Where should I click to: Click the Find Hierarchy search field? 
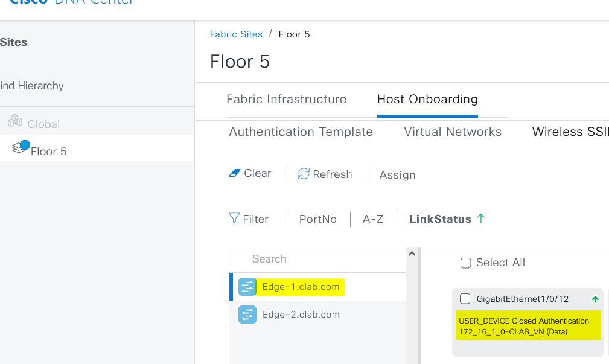click(x=32, y=86)
